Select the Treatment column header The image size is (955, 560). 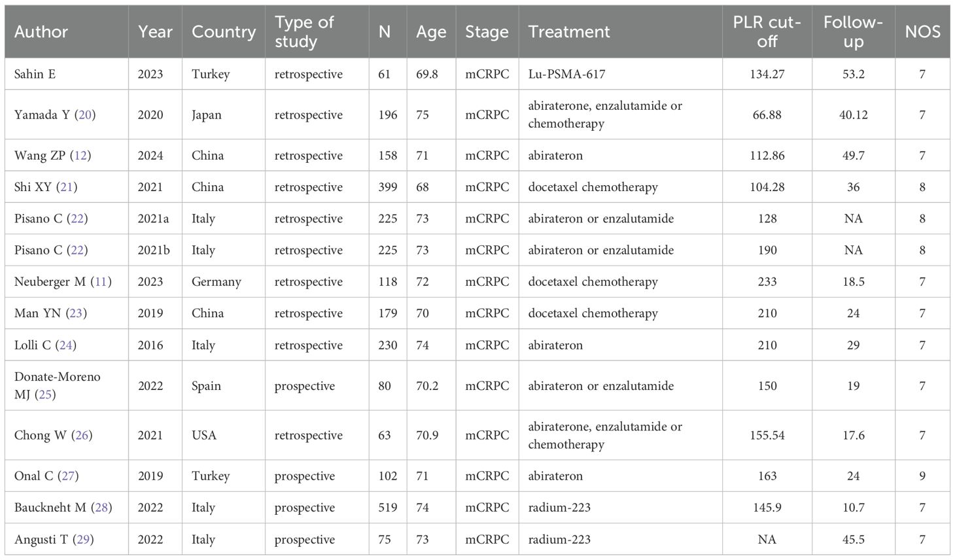pyautogui.click(x=569, y=31)
